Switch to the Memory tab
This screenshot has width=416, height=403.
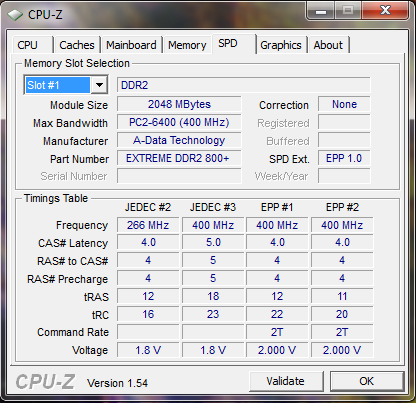pyautogui.click(x=187, y=45)
